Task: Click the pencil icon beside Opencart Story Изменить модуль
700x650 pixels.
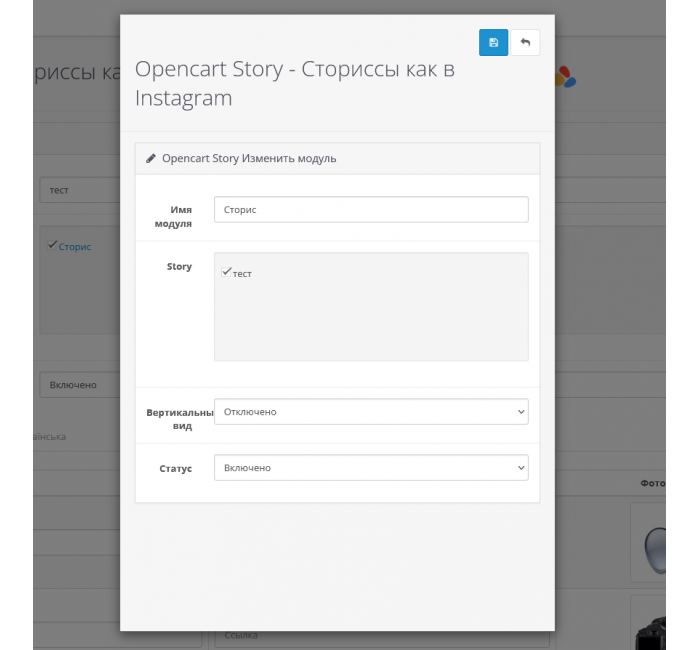Action: (x=151, y=158)
